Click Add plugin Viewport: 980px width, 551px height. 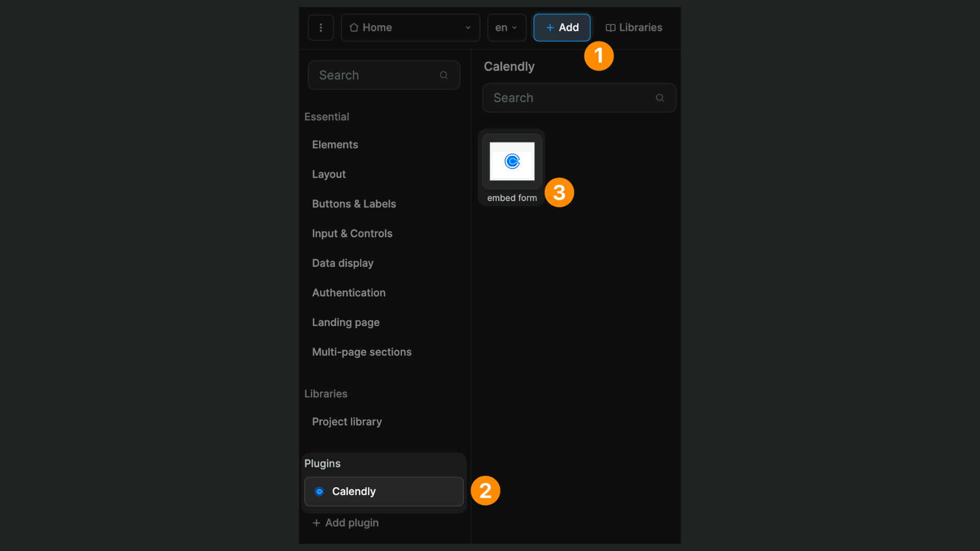351,522
